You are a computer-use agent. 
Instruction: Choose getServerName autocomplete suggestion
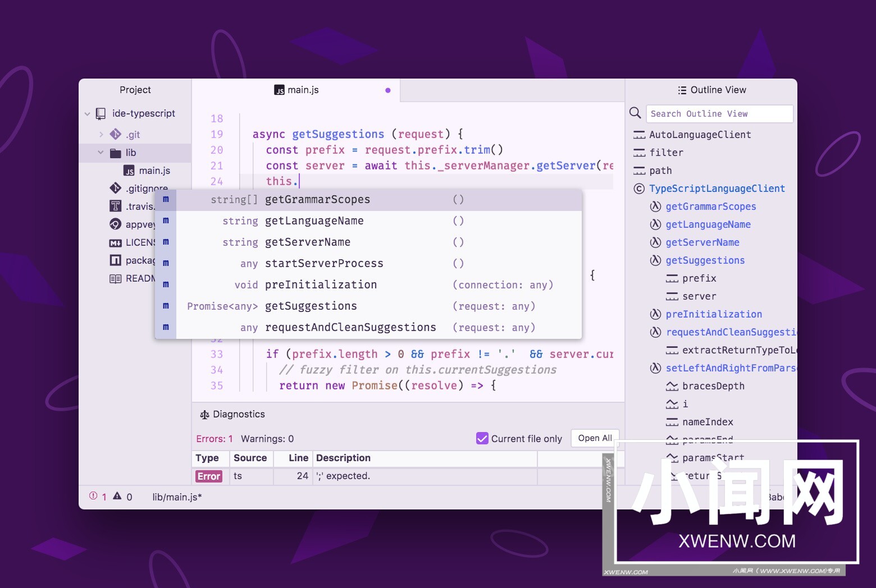pos(368,242)
